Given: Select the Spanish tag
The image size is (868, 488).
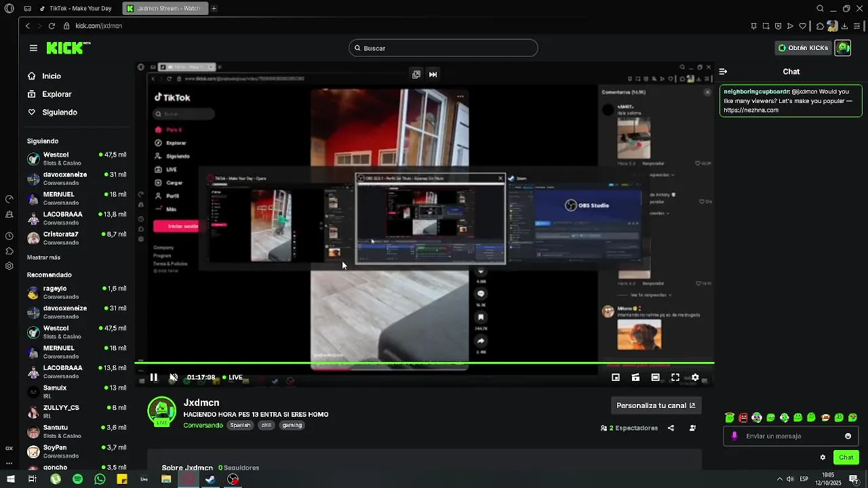Looking at the screenshot, I should [240, 426].
